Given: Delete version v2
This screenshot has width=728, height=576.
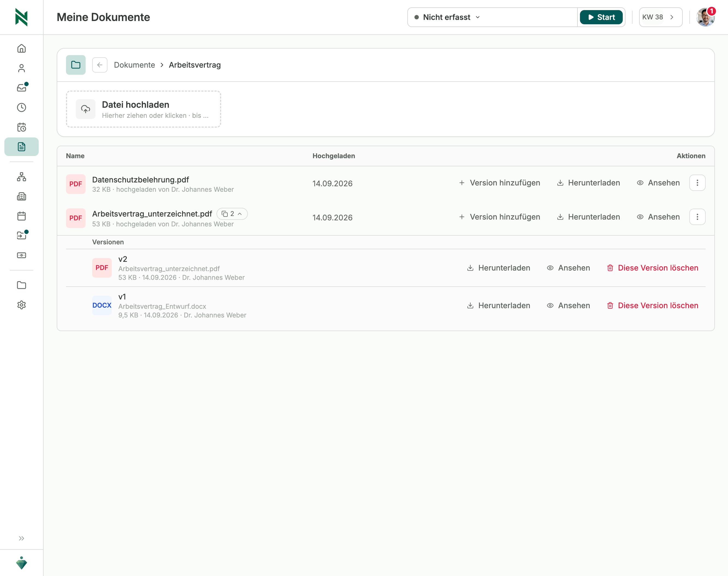Looking at the screenshot, I should pos(652,268).
